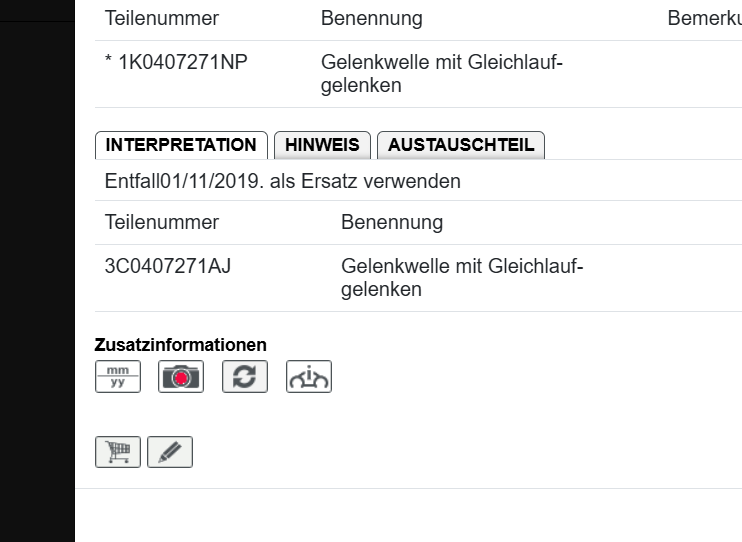
Task: Open the camera image icon
Action: pyautogui.click(x=181, y=377)
